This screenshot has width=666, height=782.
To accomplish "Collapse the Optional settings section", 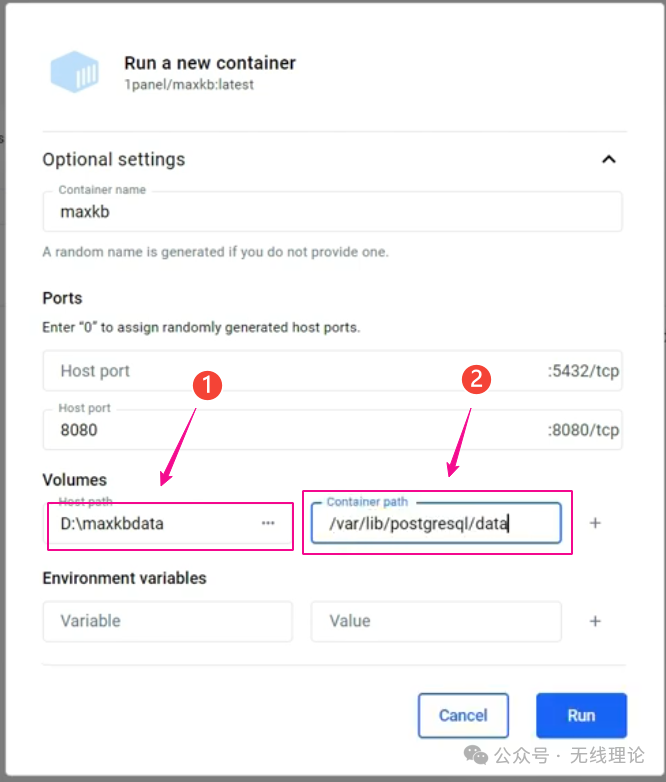I will click(608, 159).
